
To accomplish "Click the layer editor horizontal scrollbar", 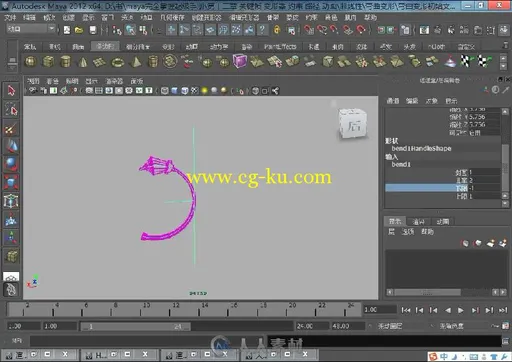I will pyautogui.click(x=428, y=292).
